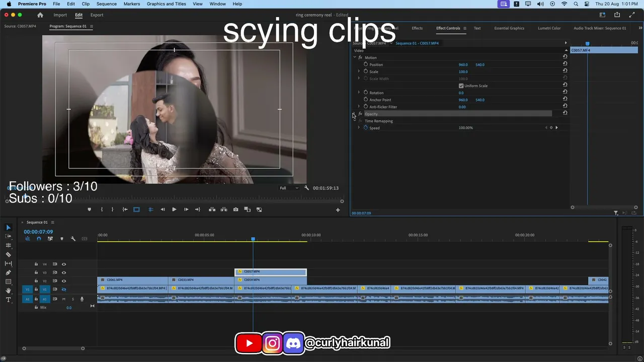Reset the Anchor Point parameter
This screenshot has height=362, width=644.
point(565,100)
